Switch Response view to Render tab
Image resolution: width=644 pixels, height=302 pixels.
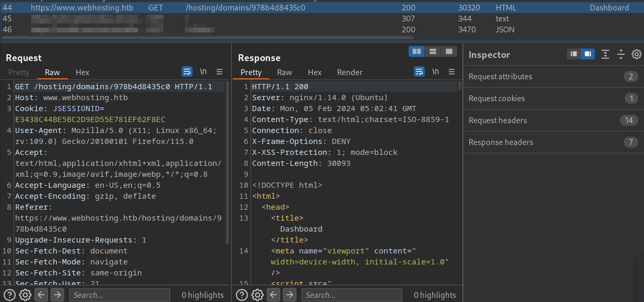(350, 73)
